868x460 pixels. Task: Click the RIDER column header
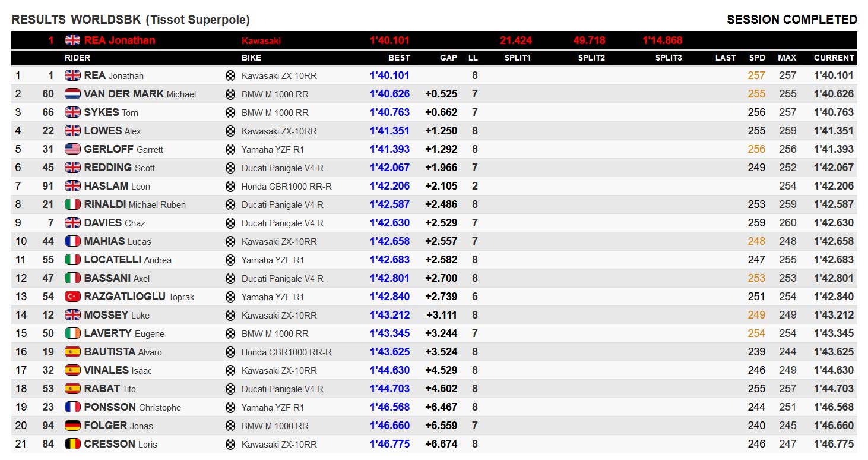[x=77, y=58]
